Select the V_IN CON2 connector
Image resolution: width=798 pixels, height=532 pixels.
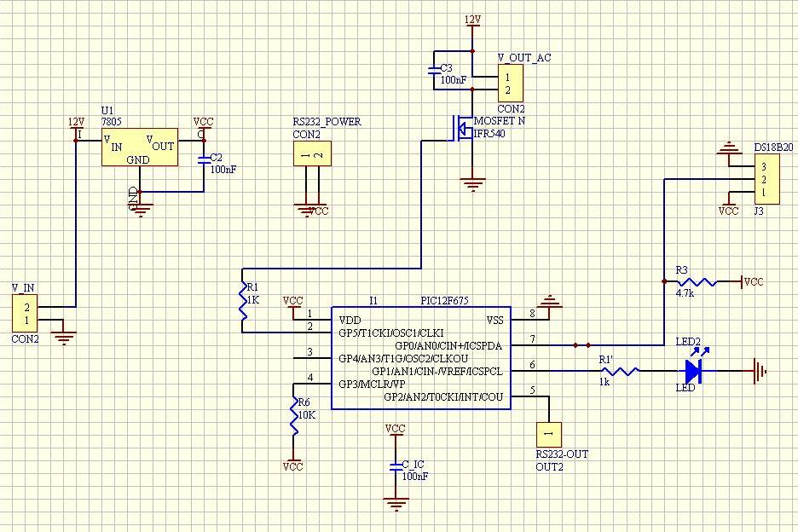click(x=24, y=311)
